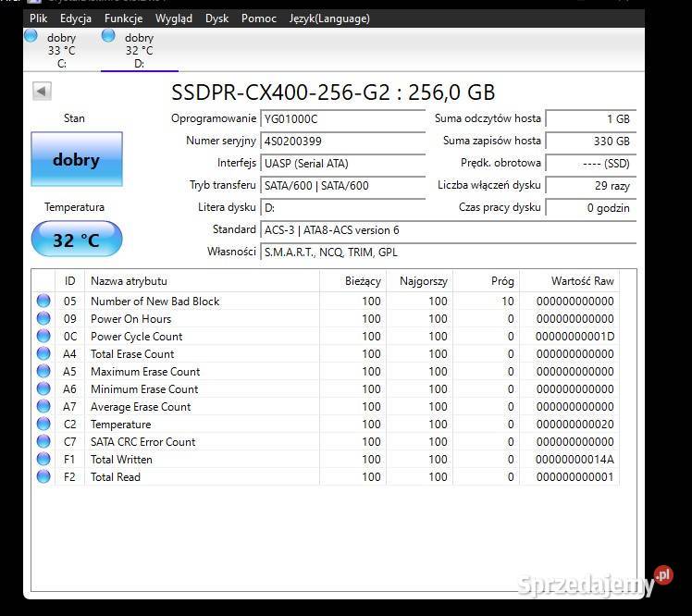This screenshot has width=692, height=616.
Task: Click threshold value 10 of Bad Block row
Action: click(x=508, y=302)
